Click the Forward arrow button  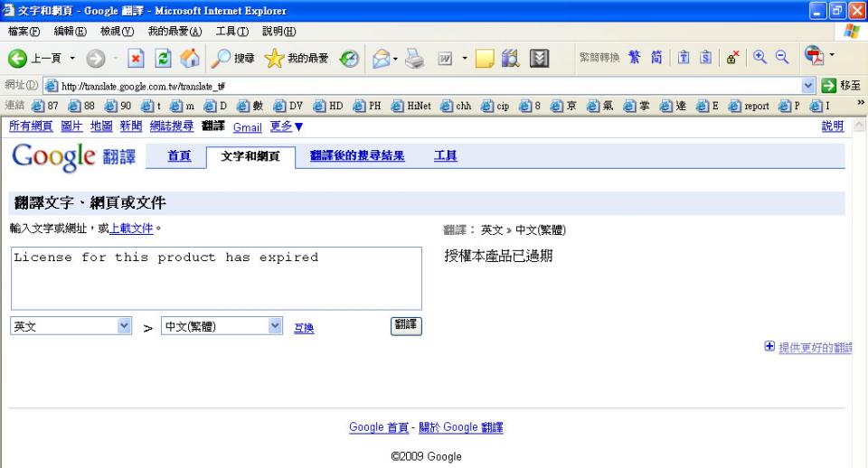[x=95, y=58]
